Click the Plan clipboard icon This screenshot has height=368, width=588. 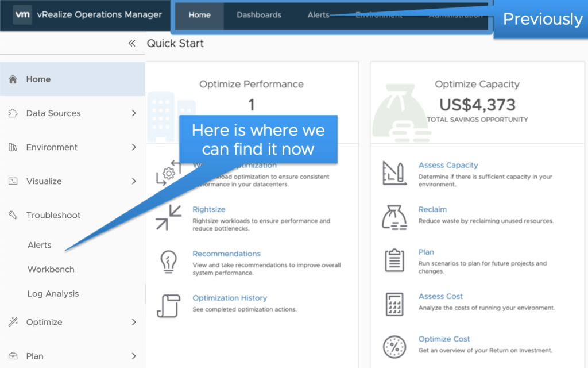[x=394, y=260]
